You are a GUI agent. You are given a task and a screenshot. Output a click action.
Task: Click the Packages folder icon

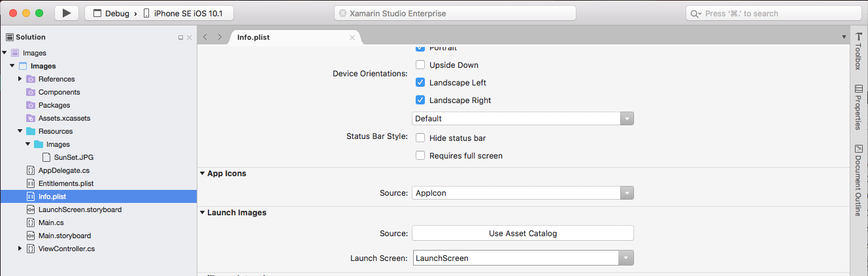point(31,105)
